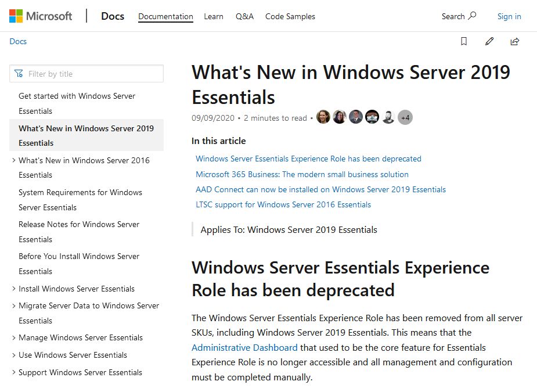Open the Code Samples tab
This screenshot has height=392, width=537.
pos(290,16)
